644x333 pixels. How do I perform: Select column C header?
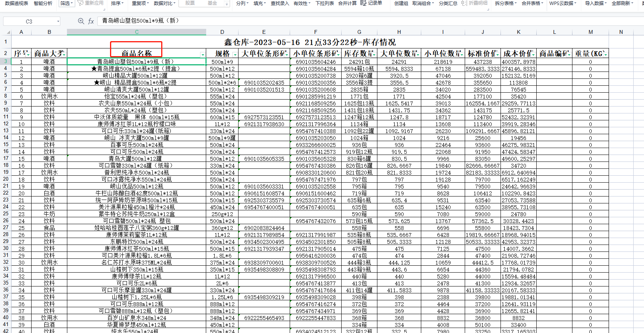click(x=137, y=32)
